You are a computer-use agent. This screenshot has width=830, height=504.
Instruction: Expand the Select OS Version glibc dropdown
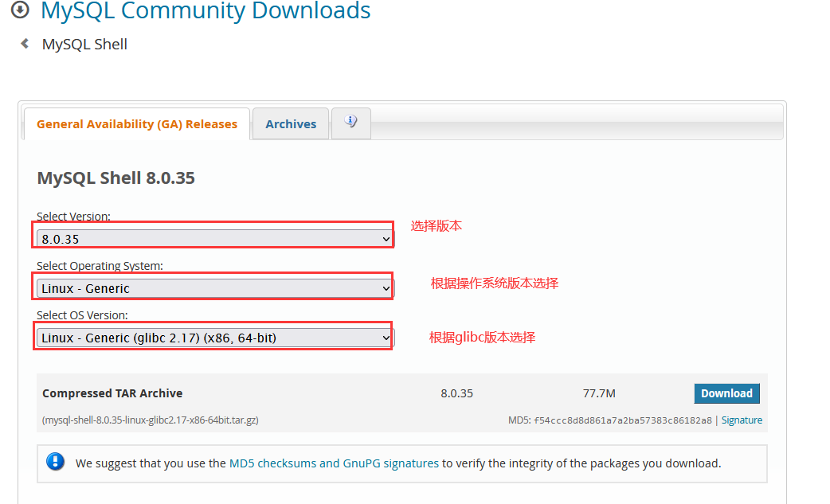pos(215,338)
